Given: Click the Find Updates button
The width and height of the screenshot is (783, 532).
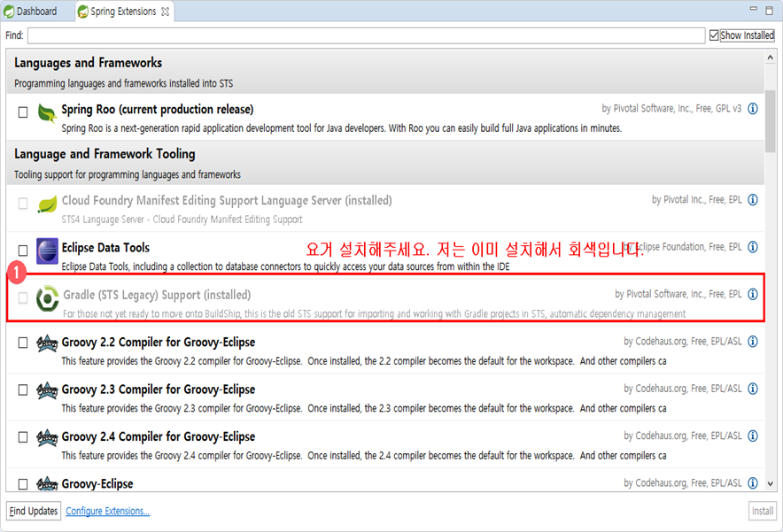Looking at the screenshot, I should point(34,511).
